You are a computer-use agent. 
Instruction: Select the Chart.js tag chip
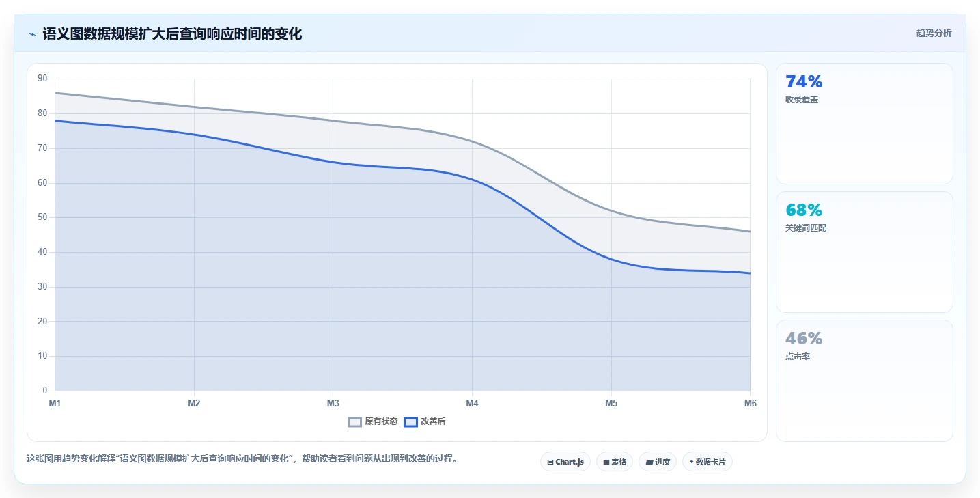565,462
